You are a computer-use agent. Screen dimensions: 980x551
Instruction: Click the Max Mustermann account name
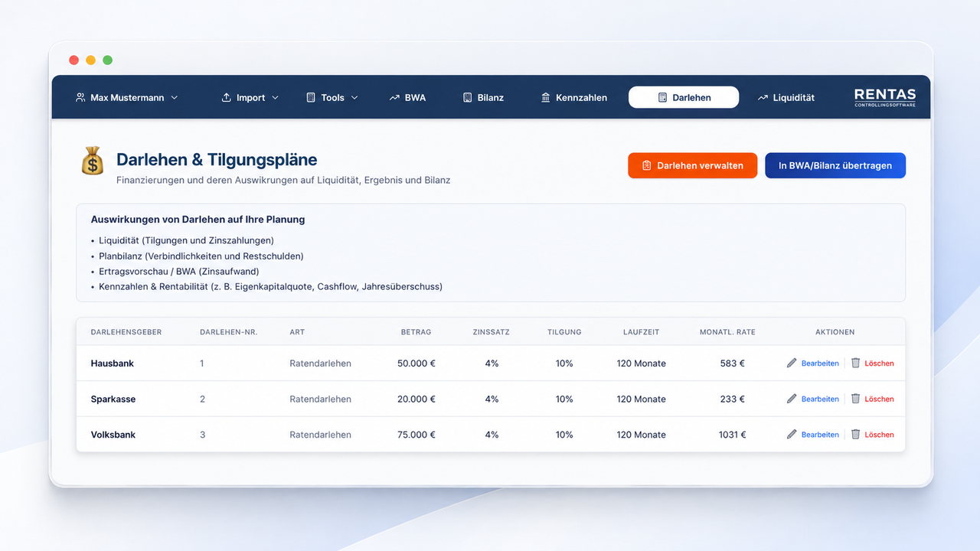(127, 98)
